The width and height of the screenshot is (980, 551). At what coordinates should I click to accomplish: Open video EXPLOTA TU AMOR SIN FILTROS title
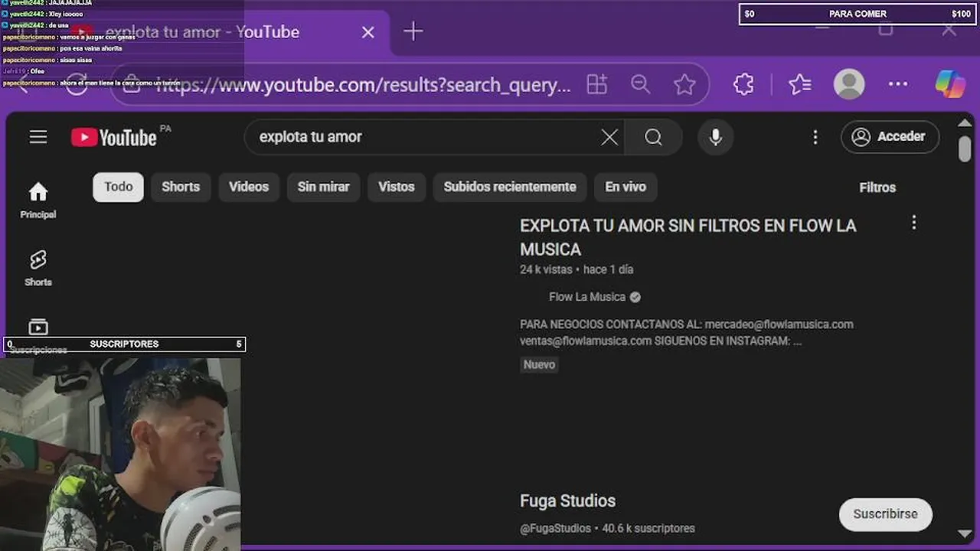click(688, 237)
